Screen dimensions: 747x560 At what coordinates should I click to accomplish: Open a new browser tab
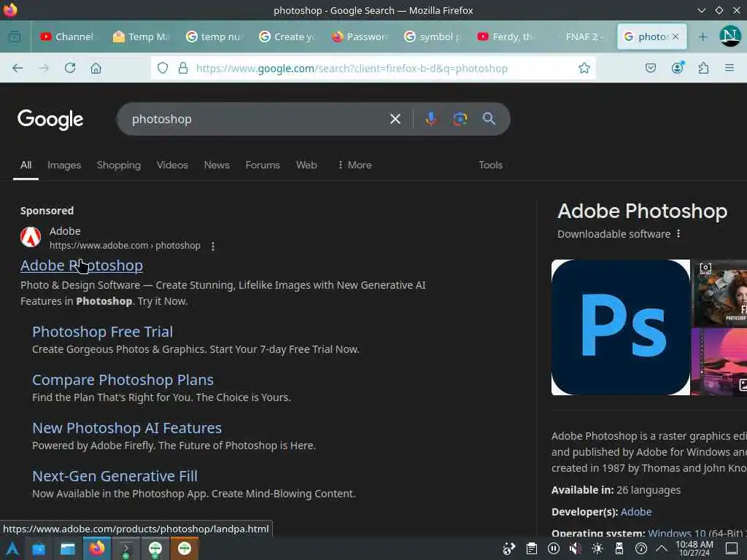pos(703,36)
